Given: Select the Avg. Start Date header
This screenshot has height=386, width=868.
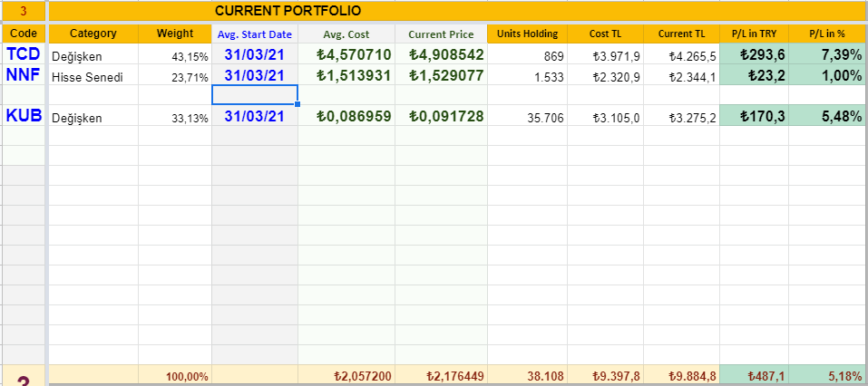Looking at the screenshot, I should point(255,34).
